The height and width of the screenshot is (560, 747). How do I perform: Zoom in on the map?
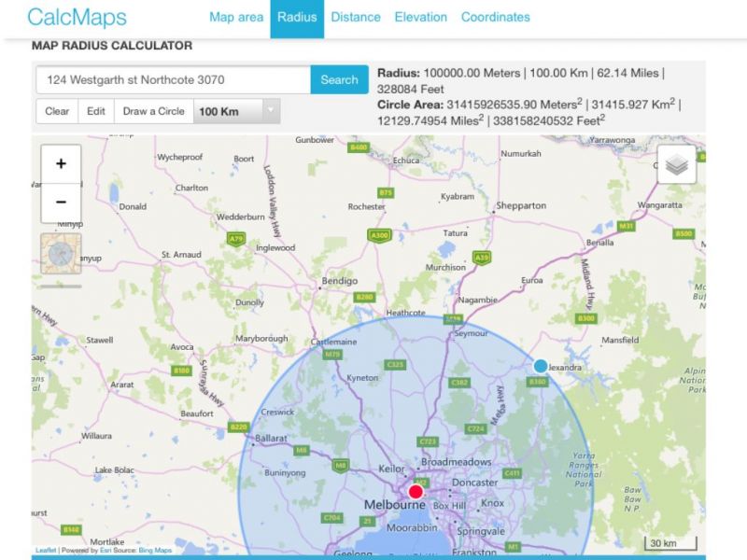[61, 164]
